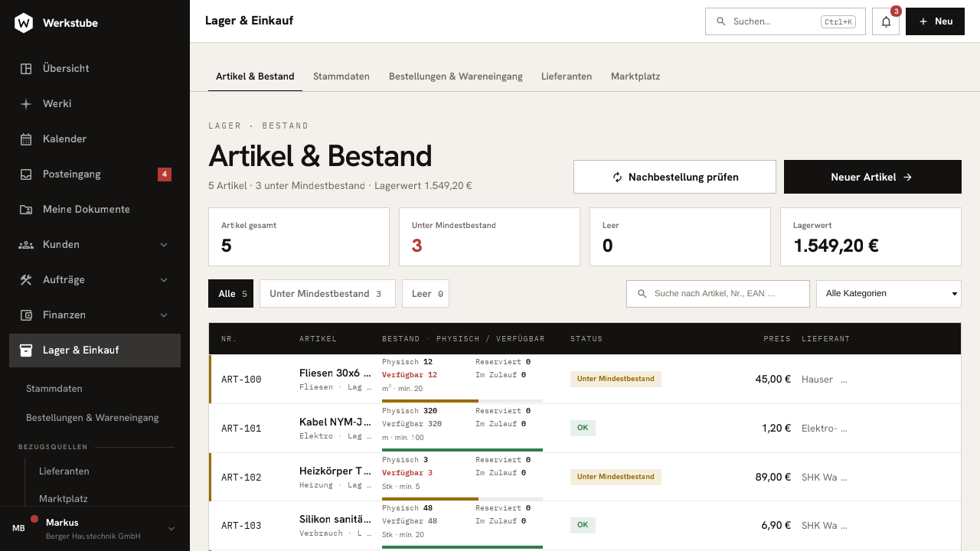Click the magnifier icon in article search
The image size is (980, 551).
(x=642, y=293)
